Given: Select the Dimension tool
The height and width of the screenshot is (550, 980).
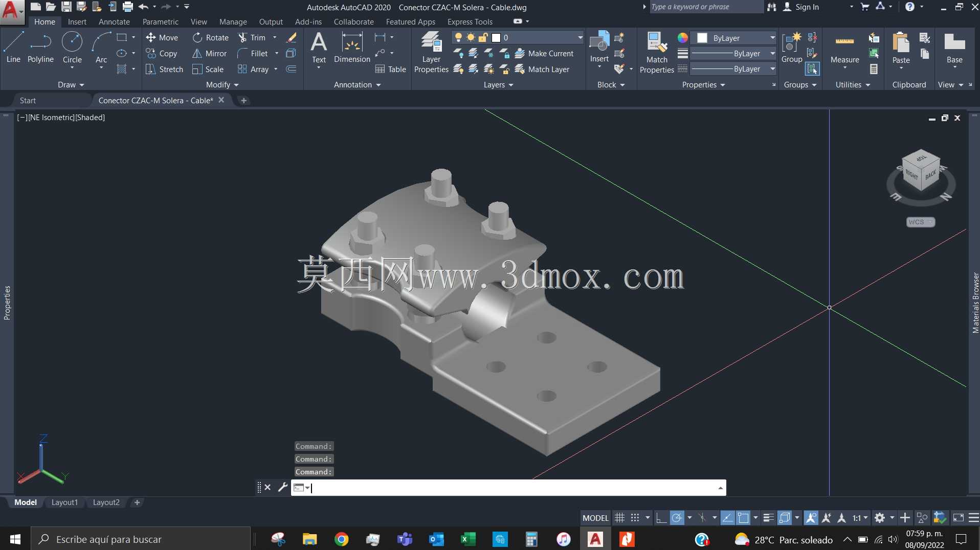Looking at the screenshot, I should tap(352, 47).
